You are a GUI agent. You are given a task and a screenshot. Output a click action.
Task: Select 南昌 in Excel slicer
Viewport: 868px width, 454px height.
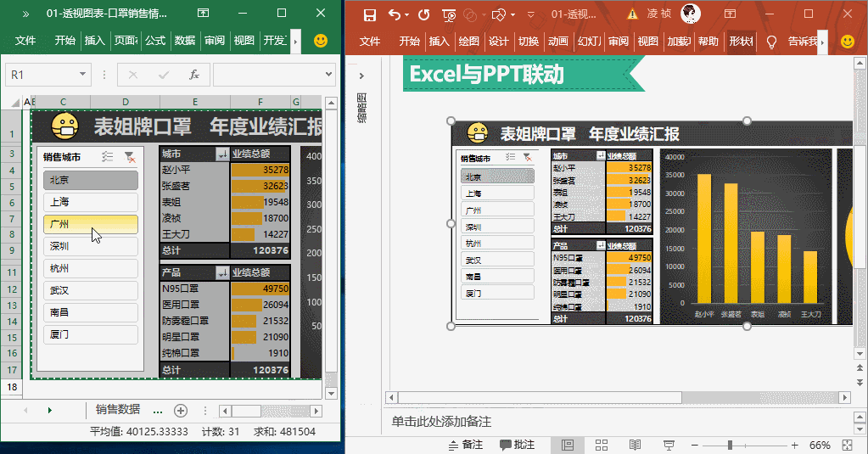pyautogui.click(x=91, y=313)
